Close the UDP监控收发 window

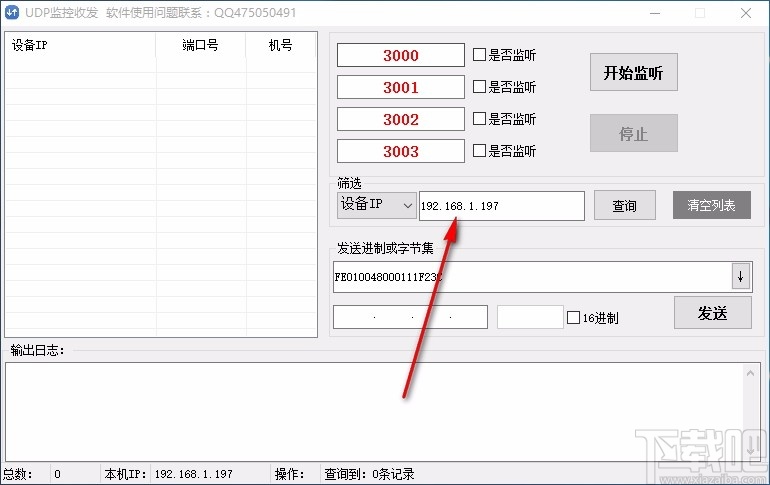tap(745, 13)
